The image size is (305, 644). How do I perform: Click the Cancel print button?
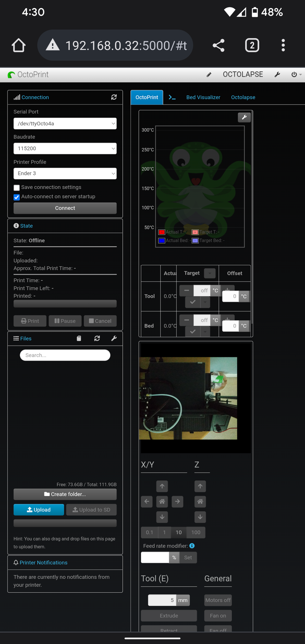click(x=100, y=321)
